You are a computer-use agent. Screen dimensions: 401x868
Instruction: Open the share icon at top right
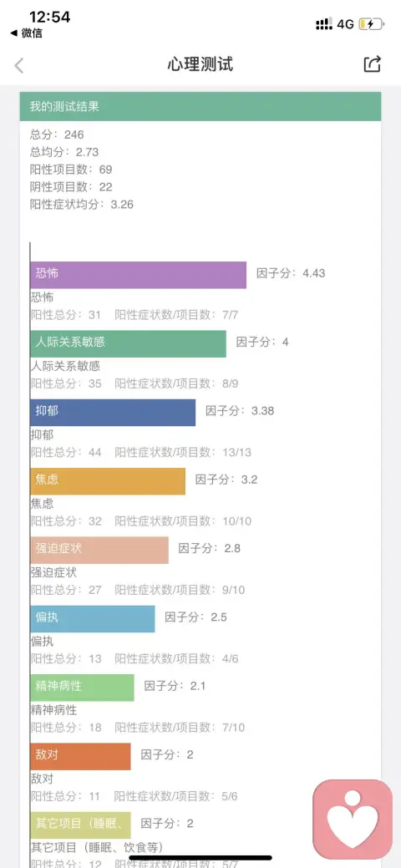click(373, 63)
